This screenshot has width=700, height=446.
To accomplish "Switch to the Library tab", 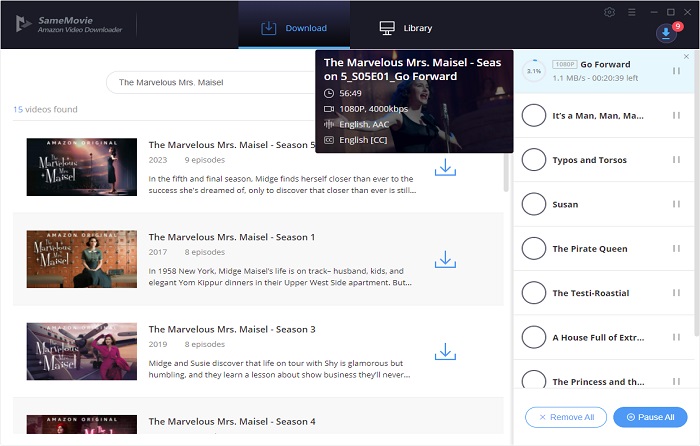I will point(406,28).
